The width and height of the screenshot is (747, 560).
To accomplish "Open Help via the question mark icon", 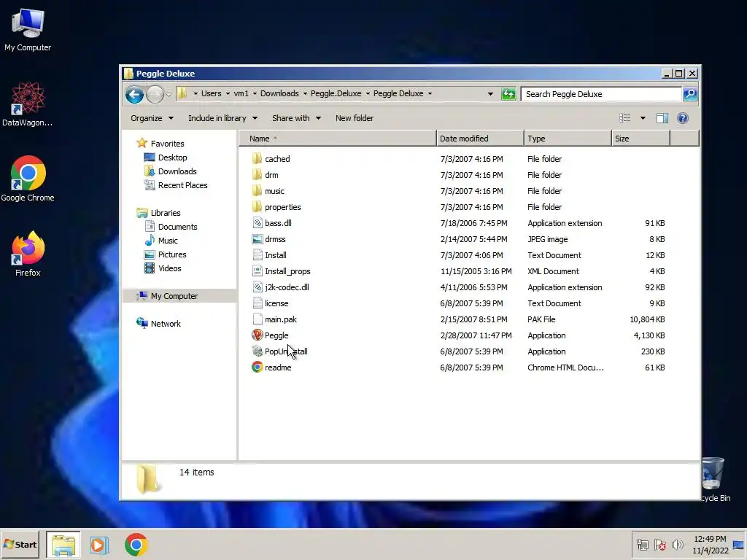I will (x=683, y=118).
